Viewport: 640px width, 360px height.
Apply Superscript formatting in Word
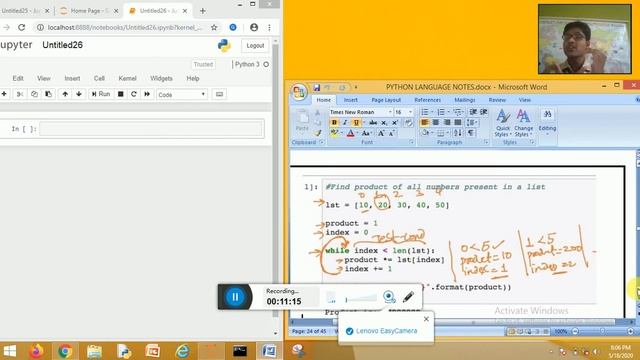coord(395,122)
